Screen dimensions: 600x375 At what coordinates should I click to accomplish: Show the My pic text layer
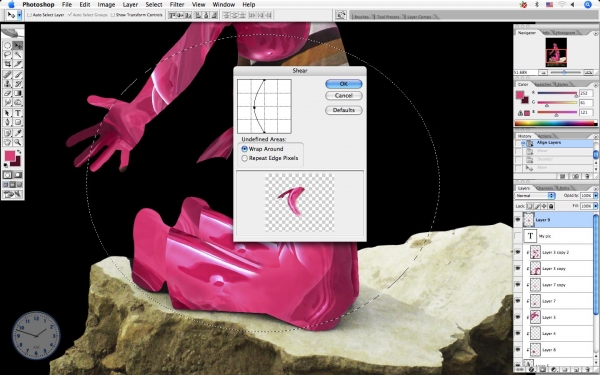[518, 236]
